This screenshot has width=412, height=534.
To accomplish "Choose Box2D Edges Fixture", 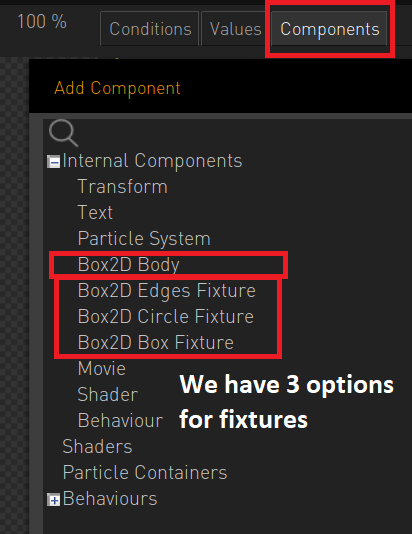I will 167,290.
